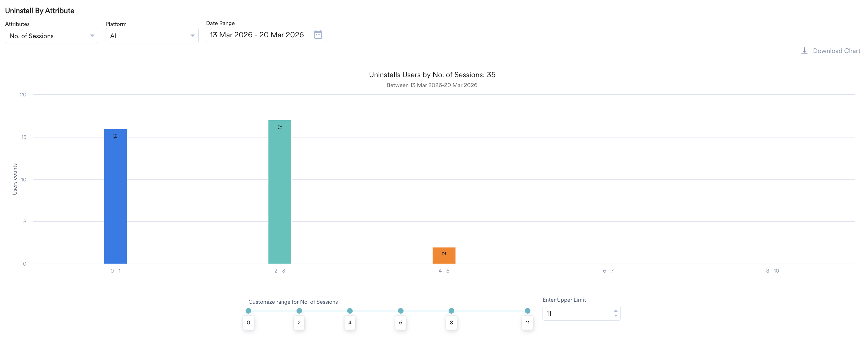Focus the Enter Upper Limit field
The image size is (868, 343).
576,313
